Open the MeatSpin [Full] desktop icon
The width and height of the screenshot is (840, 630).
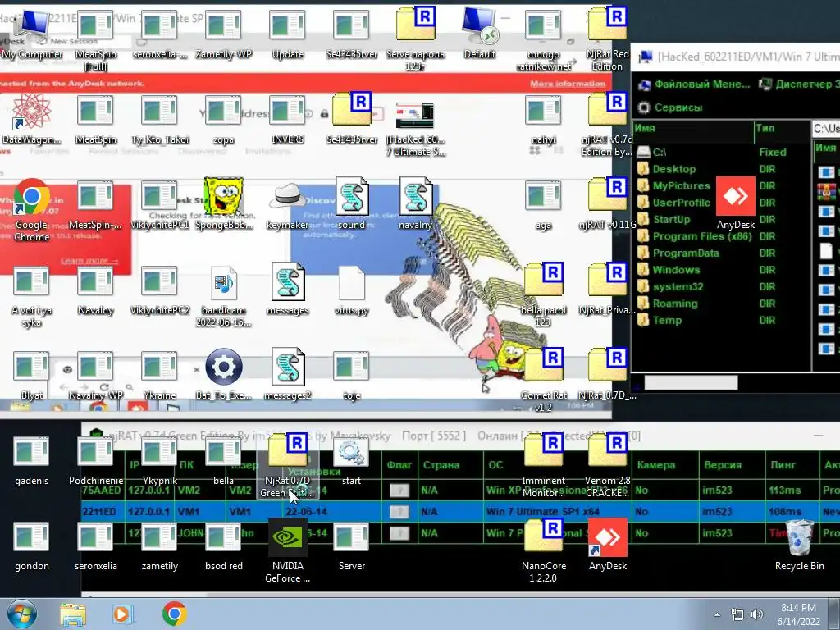pyautogui.click(x=95, y=39)
